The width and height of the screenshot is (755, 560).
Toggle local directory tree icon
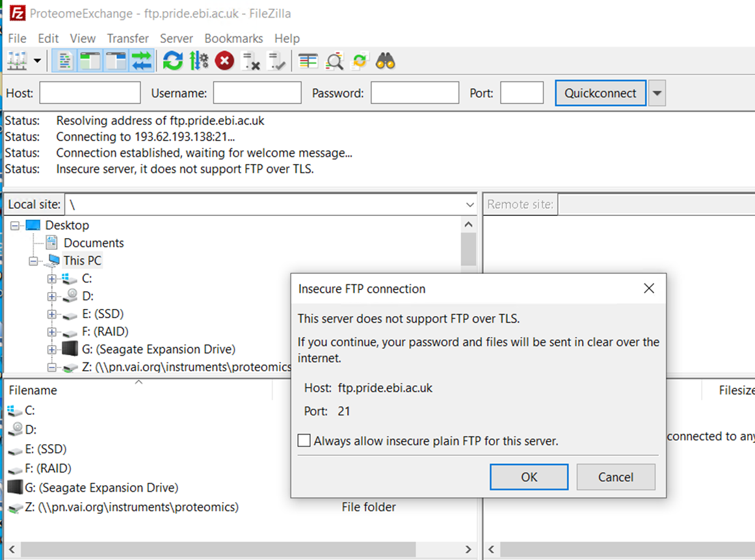[x=90, y=61]
